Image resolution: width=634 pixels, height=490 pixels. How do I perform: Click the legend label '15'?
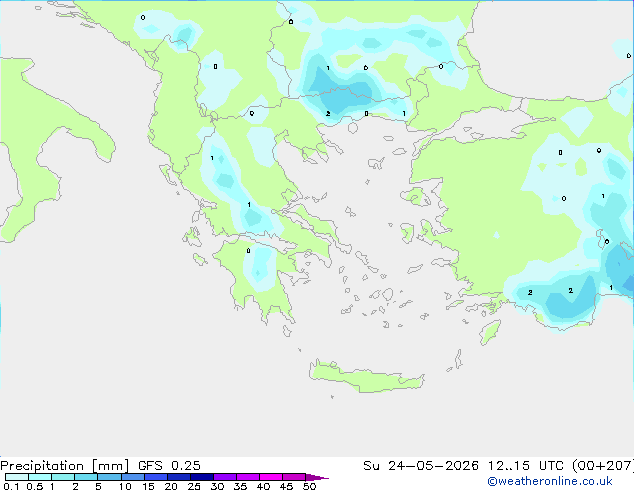click(x=148, y=486)
